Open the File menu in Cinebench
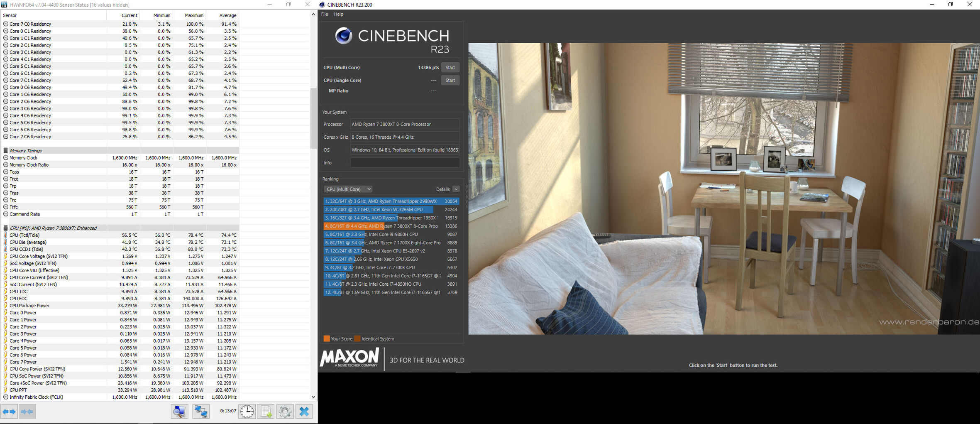 click(x=325, y=14)
